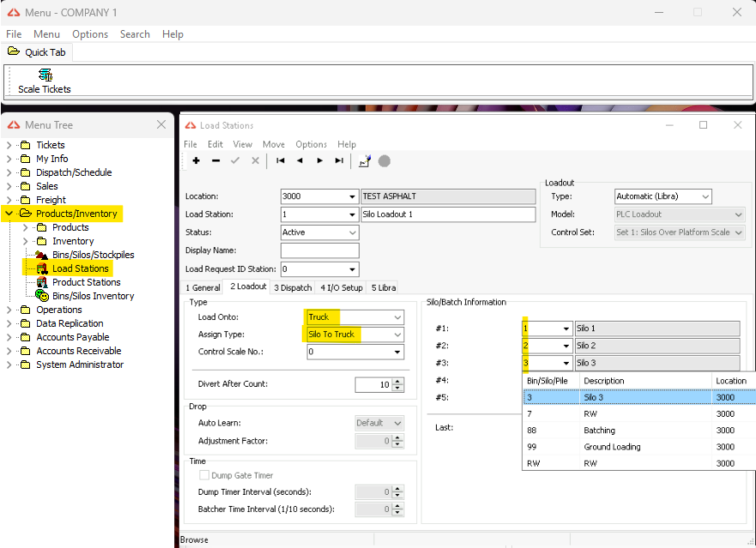756x548 pixels.
Task: Select the Batching row numbered 88
Action: [639, 431]
